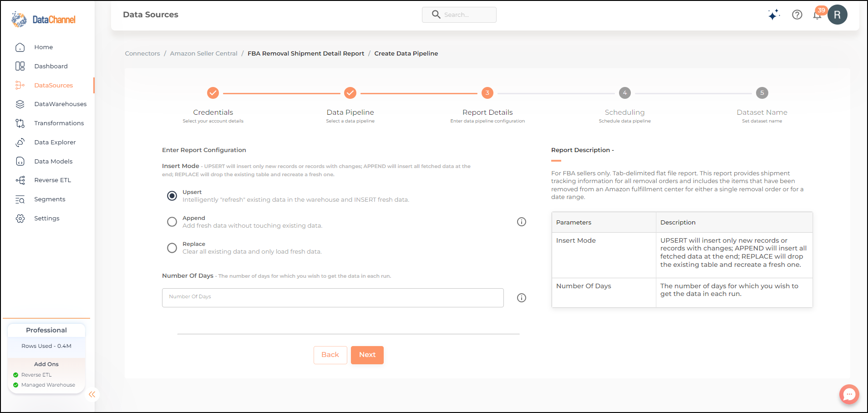Open Data Explorer from sidebar
The height and width of the screenshot is (413, 868).
(55, 143)
